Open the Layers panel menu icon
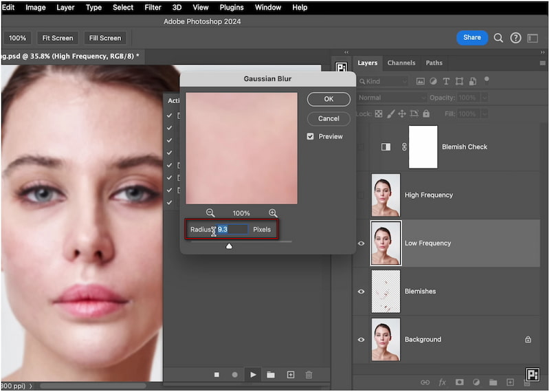Viewport: 550px width, 392px height. click(542, 63)
